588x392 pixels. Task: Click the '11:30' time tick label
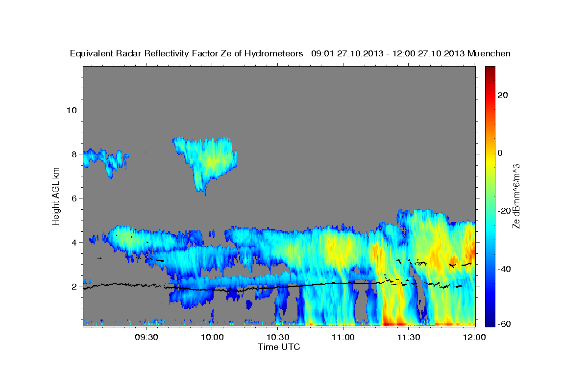[x=409, y=337]
